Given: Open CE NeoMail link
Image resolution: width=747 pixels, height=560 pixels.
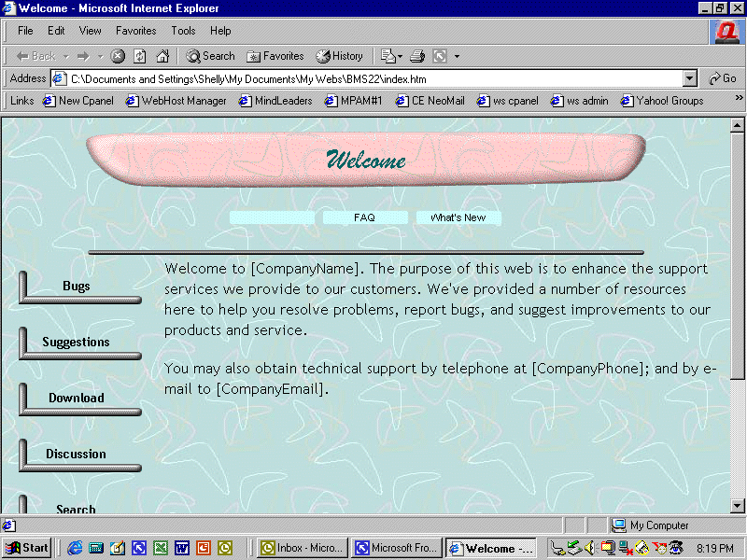Looking at the screenshot, I should tap(430, 101).
